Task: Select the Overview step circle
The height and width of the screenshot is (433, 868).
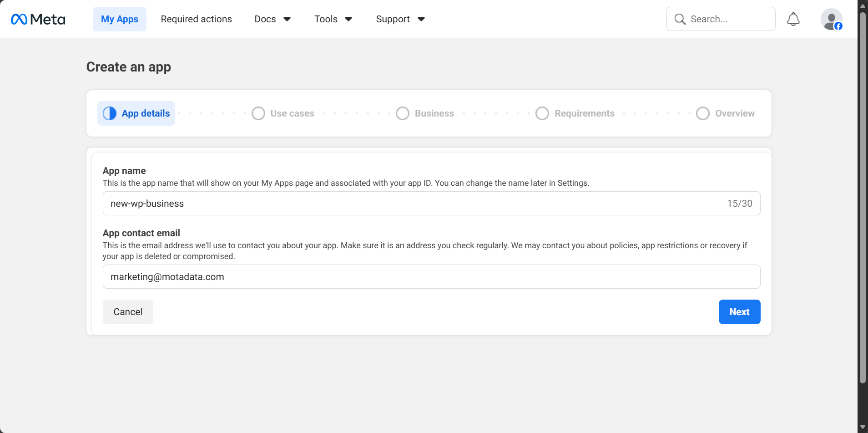Action: [703, 113]
